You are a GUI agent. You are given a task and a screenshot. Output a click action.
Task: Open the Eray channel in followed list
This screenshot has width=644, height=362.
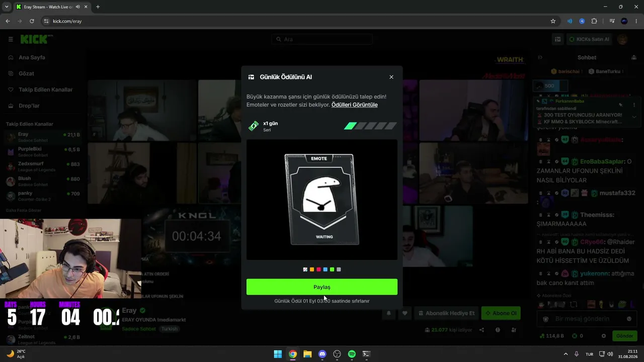click(44, 137)
